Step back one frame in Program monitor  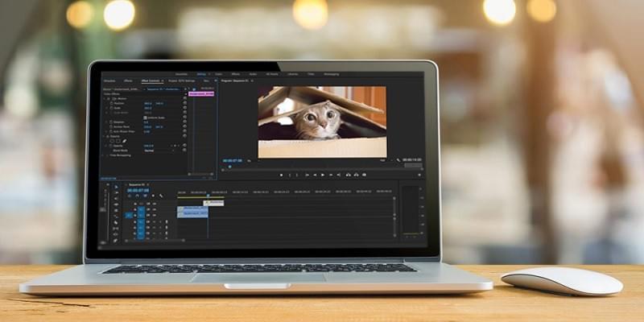tap(315, 175)
